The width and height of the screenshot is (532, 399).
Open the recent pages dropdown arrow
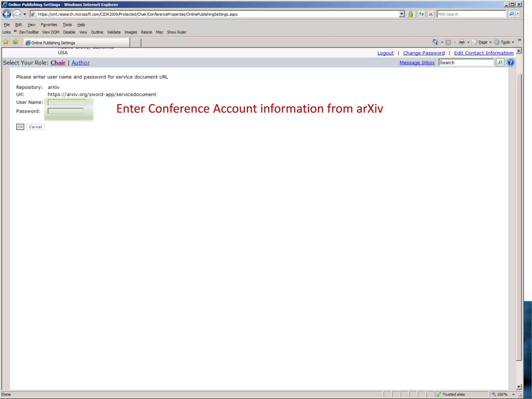tap(25, 14)
